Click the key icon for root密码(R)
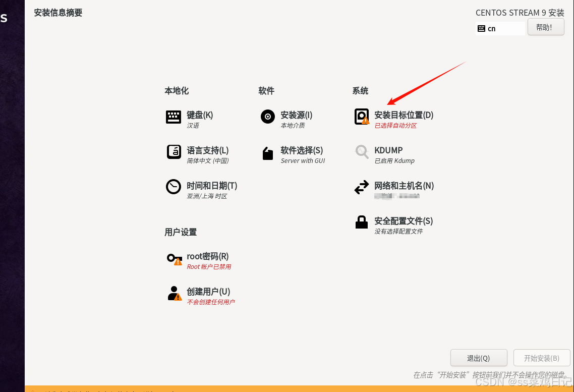 click(x=174, y=259)
